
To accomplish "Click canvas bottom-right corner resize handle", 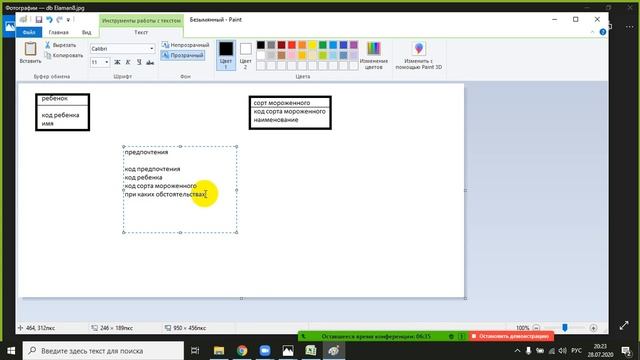I will point(465,298).
